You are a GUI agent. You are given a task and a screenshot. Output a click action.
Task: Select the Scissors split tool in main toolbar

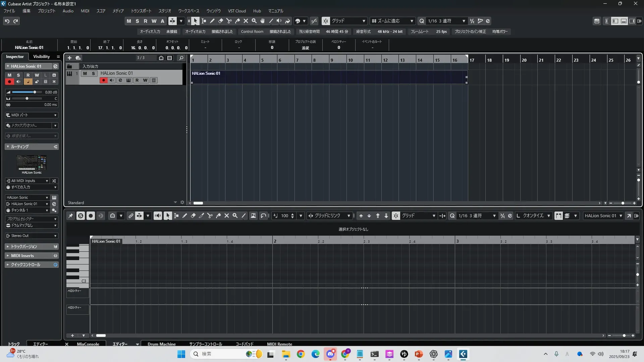tap(229, 21)
